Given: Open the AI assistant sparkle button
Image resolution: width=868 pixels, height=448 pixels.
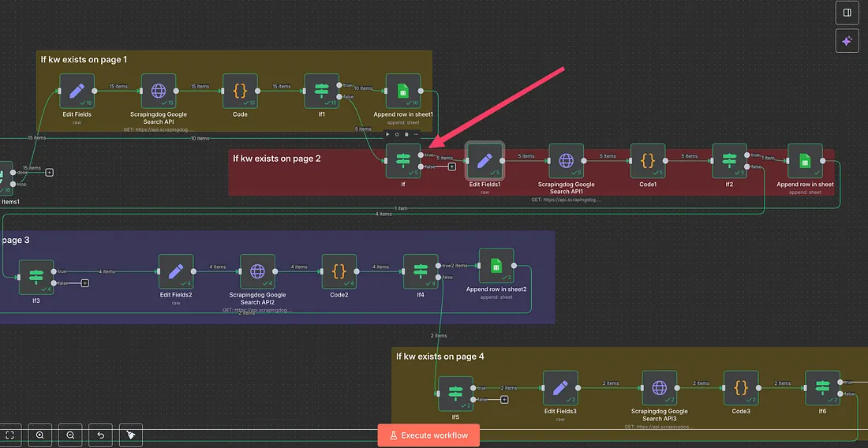Looking at the screenshot, I should coord(847,41).
